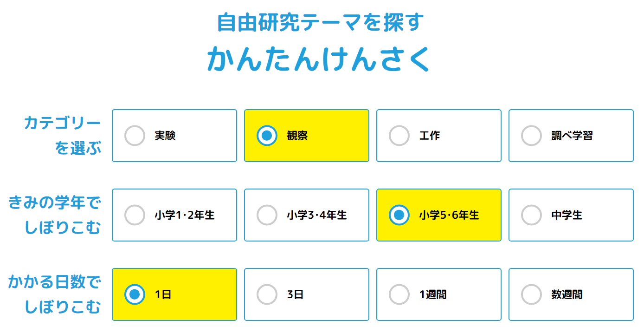The height and width of the screenshot is (333, 644).
Task: Click the selected 小学5・6年生 radio circle
Action: [x=399, y=215]
